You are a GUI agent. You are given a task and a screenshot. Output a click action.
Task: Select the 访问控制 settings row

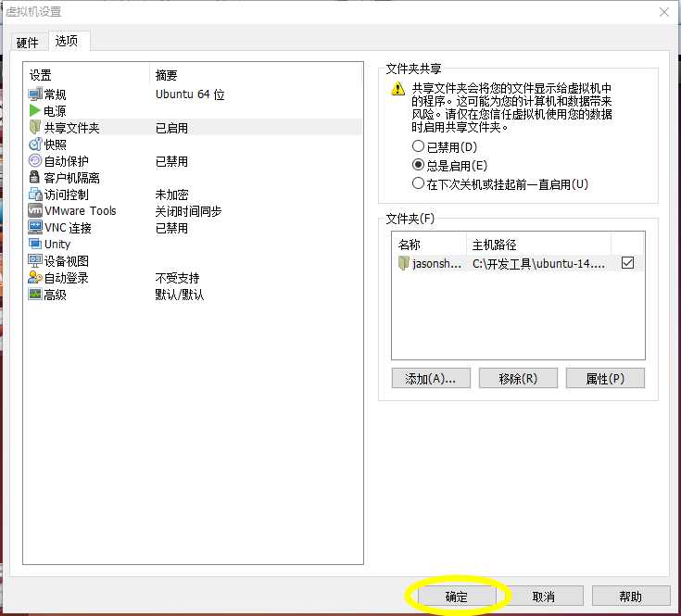tap(195, 194)
